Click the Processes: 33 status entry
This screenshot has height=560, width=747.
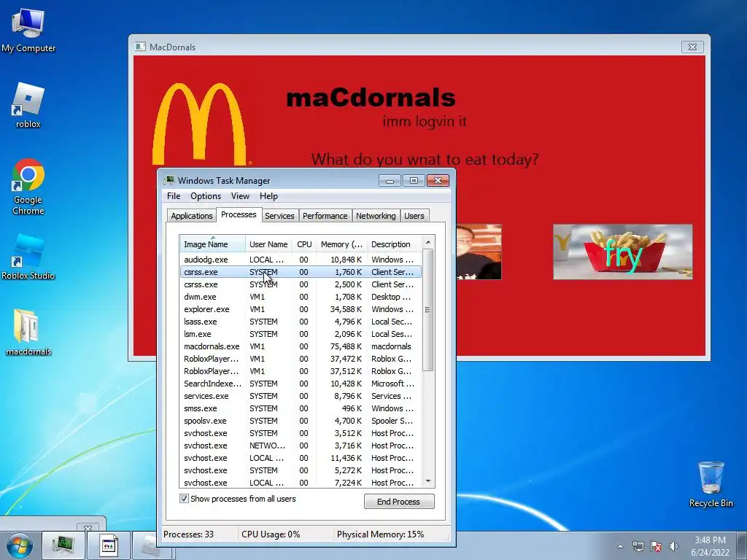[188, 534]
